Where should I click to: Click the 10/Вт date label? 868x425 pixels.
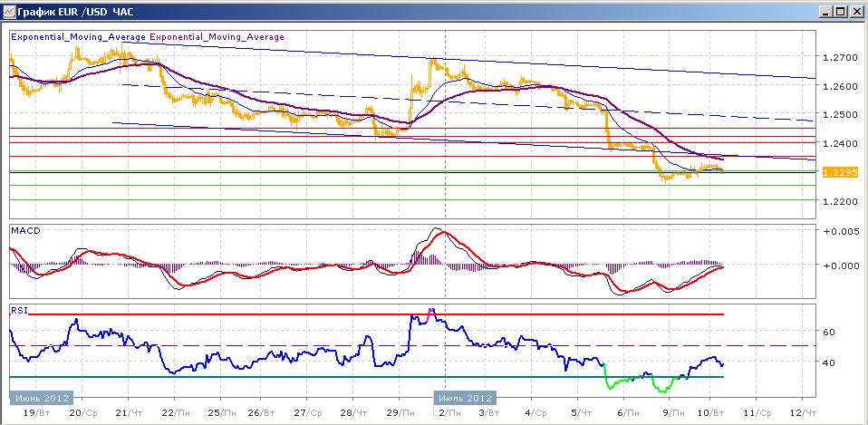tap(712, 413)
